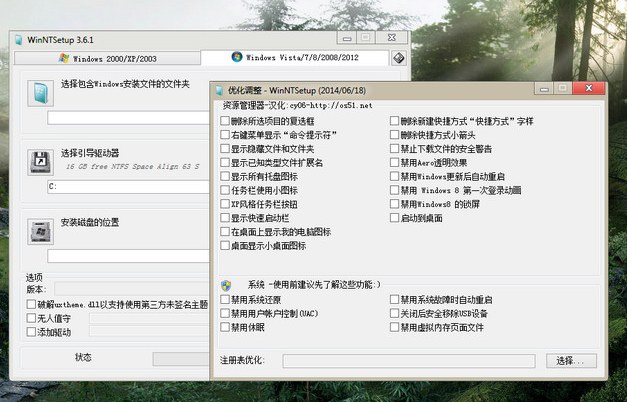
Task: Check 显示已知类型文件扩展名
Action: click(x=225, y=162)
